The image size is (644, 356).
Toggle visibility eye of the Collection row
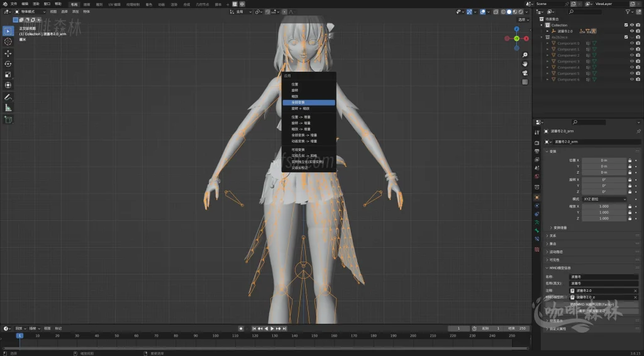[632, 25]
